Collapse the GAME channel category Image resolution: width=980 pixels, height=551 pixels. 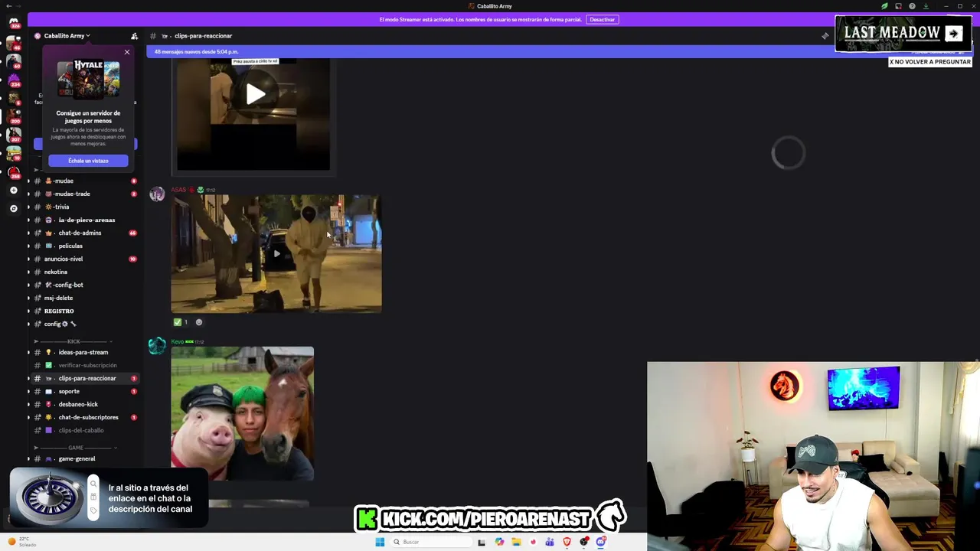76,448
